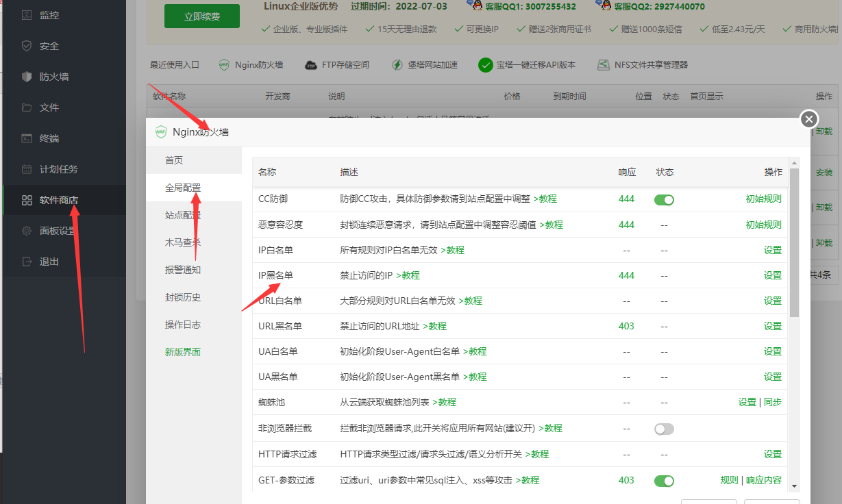
Task: Click 初始规则 for CC防御 row
Action: point(763,199)
